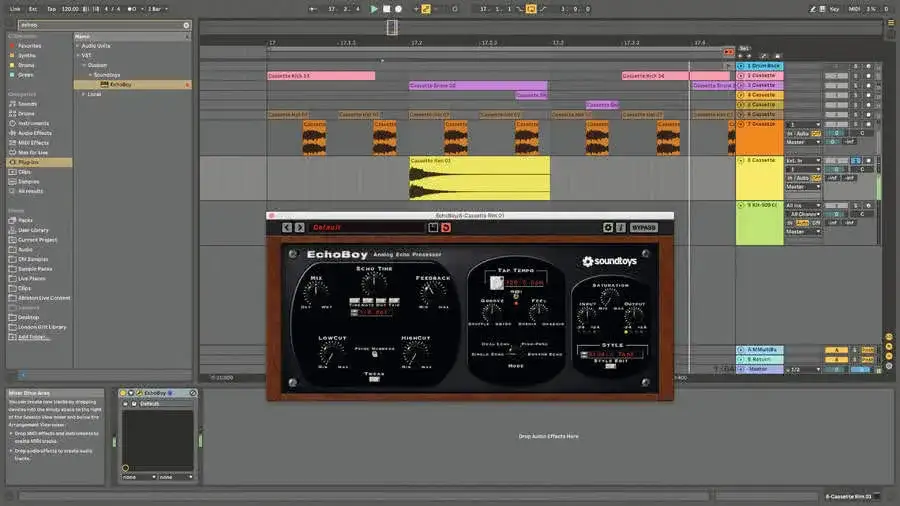Click the Tap tempo button
900x506 pixels.
pos(51,9)
